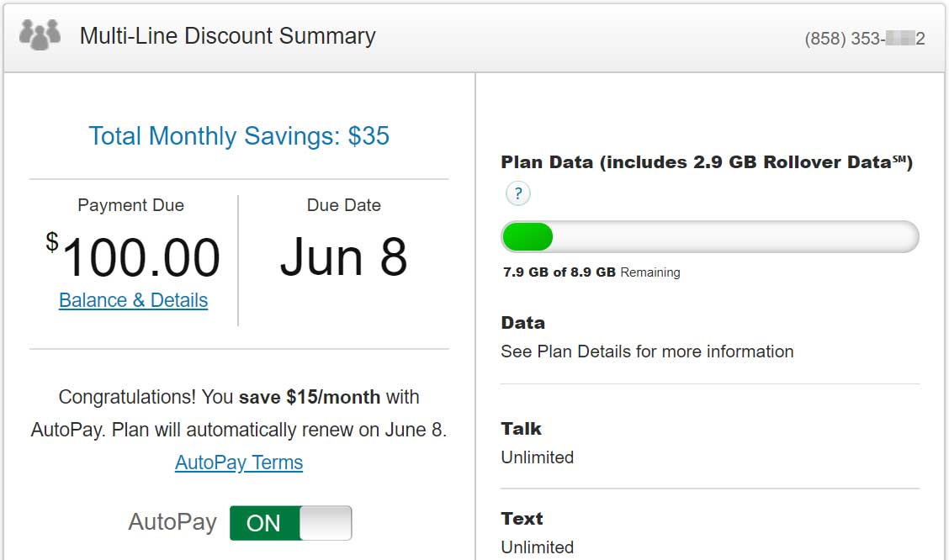
Task: Select the account phone number in header
Action: click(x=864, y=39)
